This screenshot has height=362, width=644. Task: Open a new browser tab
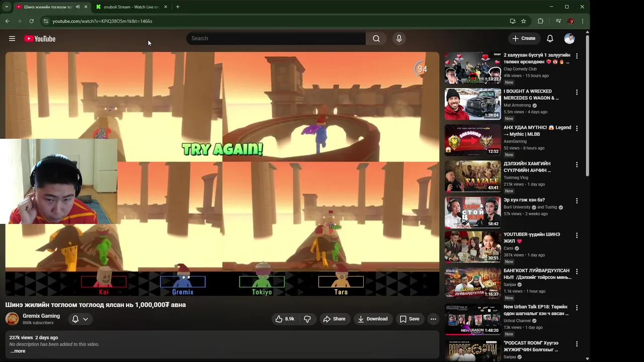coord(178,7)
